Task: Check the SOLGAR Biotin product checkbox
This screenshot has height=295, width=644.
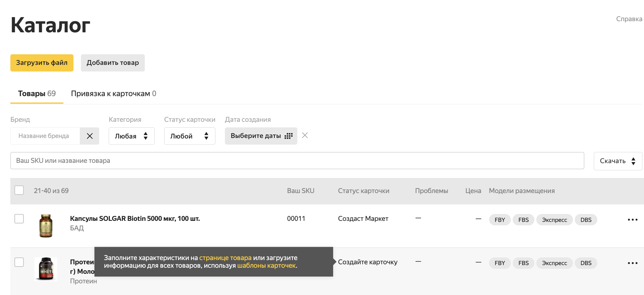Action: point(19,219)
